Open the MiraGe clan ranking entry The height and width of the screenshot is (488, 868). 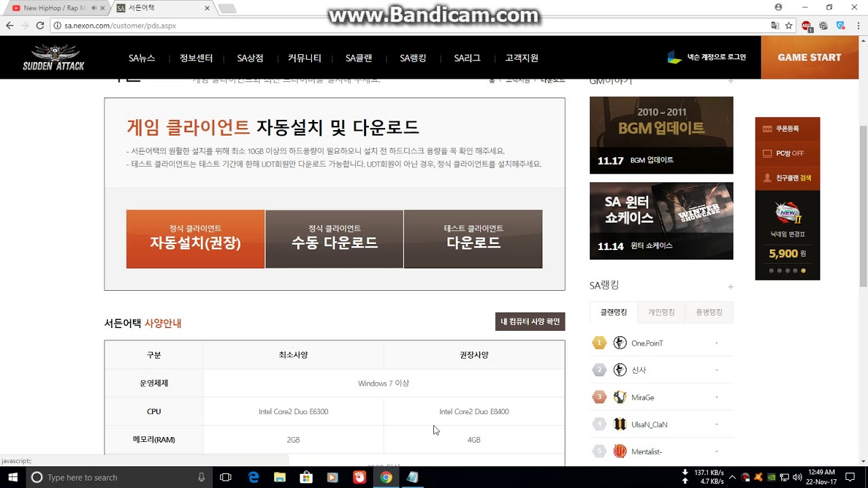tap(661, 397)
